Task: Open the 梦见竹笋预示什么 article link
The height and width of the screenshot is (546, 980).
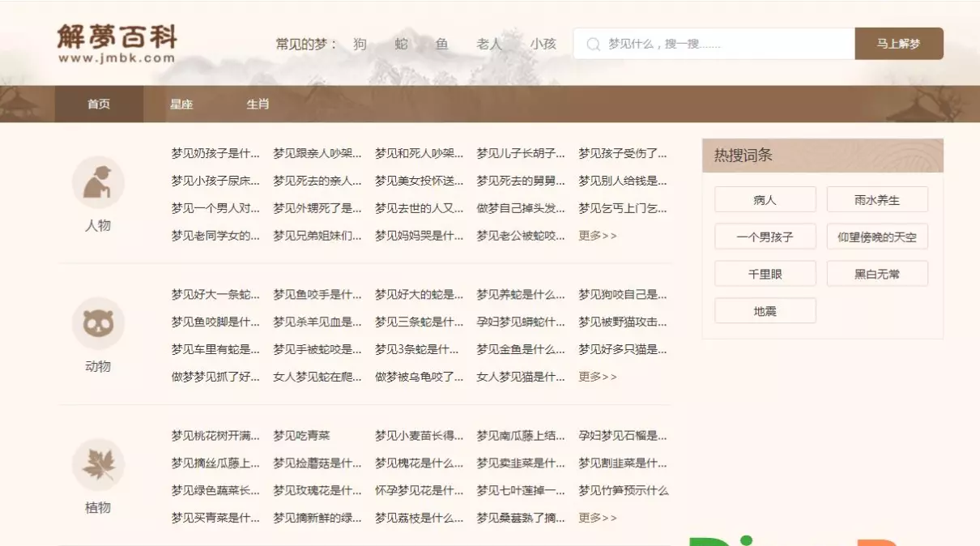Action: coord(623,490)
